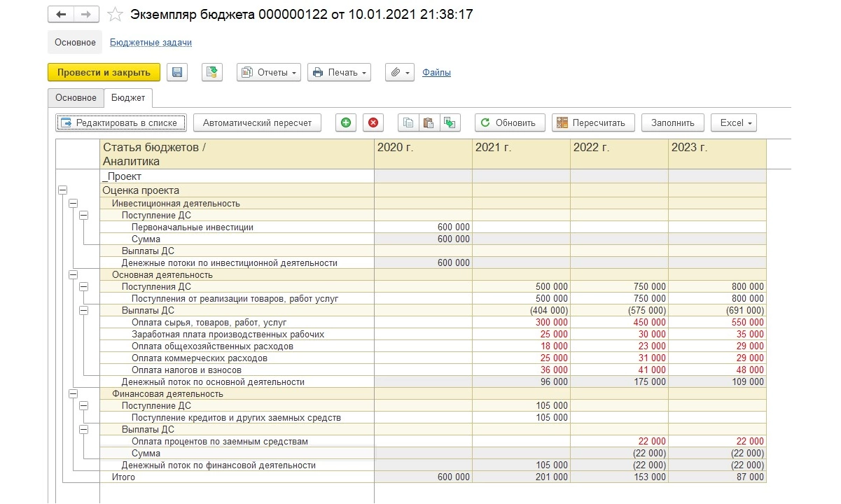This screenshot has width=841, height=504.
Task: Go forward with the right arrow button
Action: coord(86,14)
